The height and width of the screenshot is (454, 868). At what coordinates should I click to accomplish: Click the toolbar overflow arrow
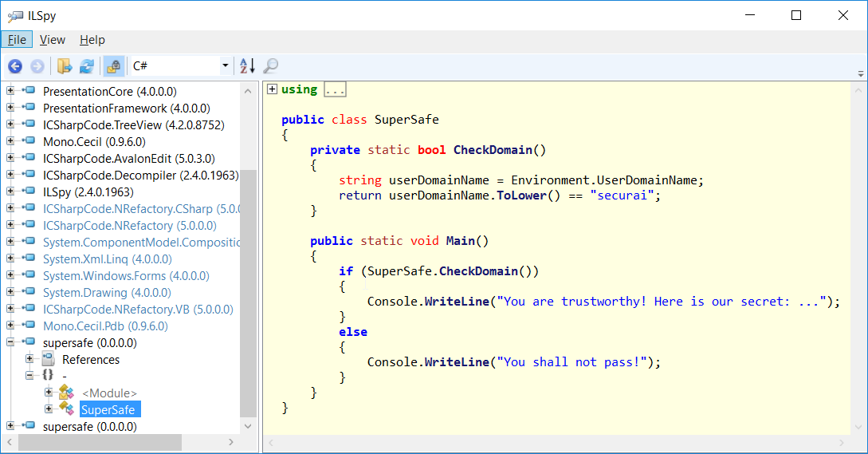point(860,73)
